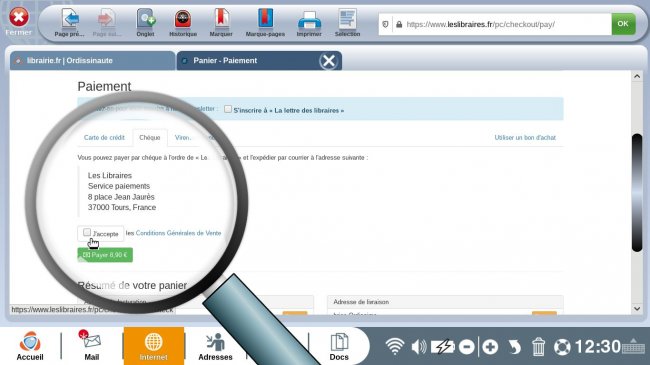Screen dimensions: 650x365
Task: Click the scrollbar up arrow
Action: point(637,76)
